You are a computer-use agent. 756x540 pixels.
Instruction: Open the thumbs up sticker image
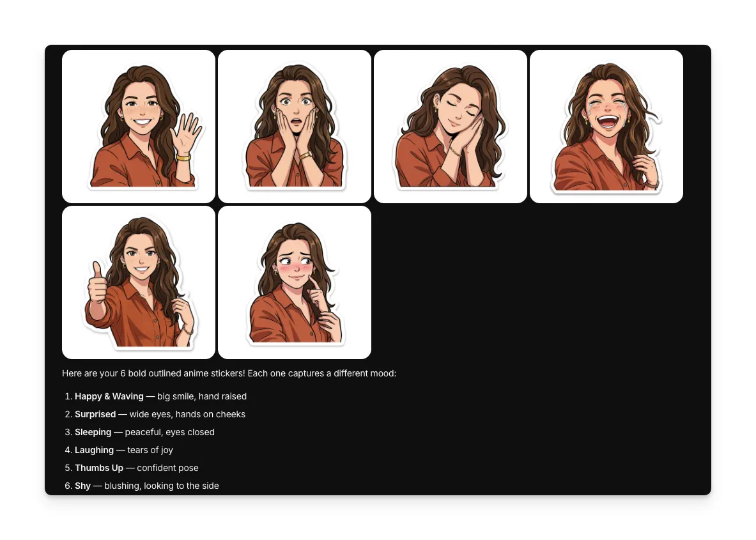click(139, 282)
